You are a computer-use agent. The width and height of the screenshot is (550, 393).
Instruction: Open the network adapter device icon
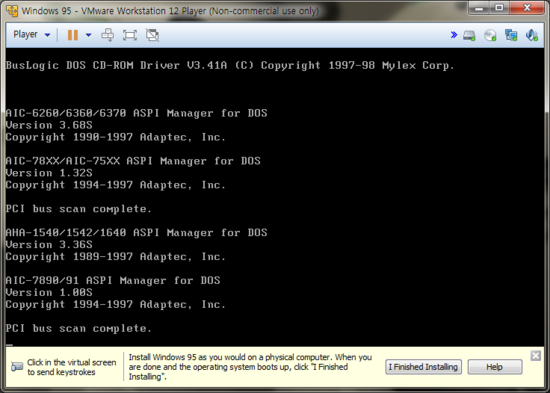(x=511, y=35)
